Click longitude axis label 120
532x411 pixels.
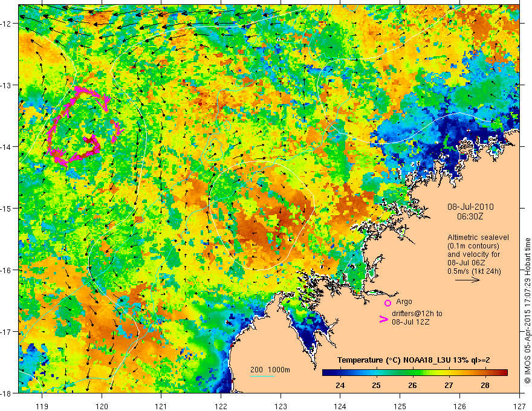tap(102, 406)
